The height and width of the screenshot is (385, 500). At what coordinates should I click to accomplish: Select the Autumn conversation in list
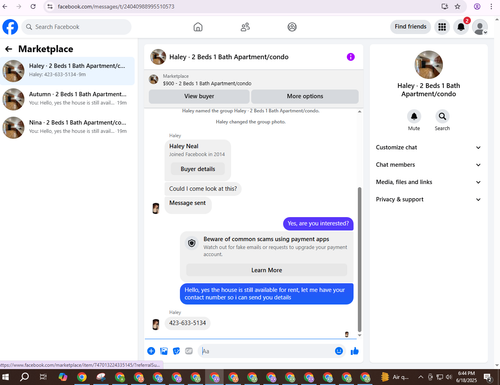(x=68, y=99)
